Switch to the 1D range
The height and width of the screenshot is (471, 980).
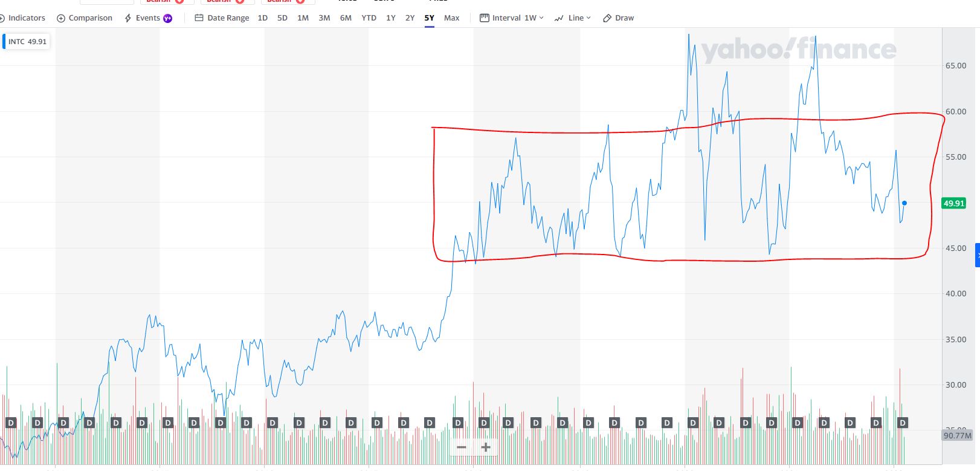tap(262, 18)
